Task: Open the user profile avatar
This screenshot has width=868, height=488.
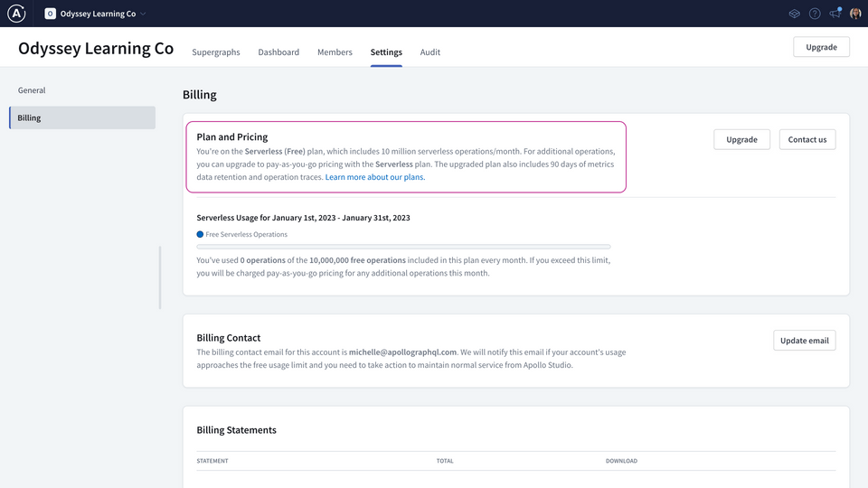Action: pos(856,14)
